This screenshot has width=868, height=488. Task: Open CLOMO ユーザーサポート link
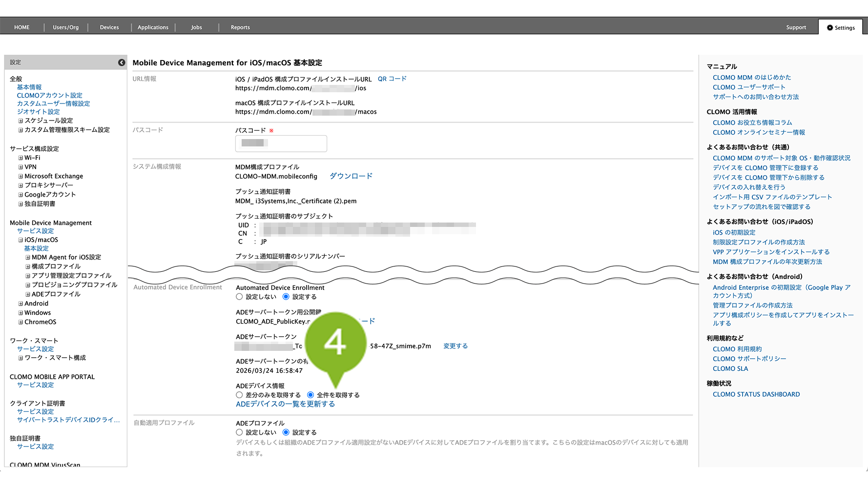click(x=749, y=87)
